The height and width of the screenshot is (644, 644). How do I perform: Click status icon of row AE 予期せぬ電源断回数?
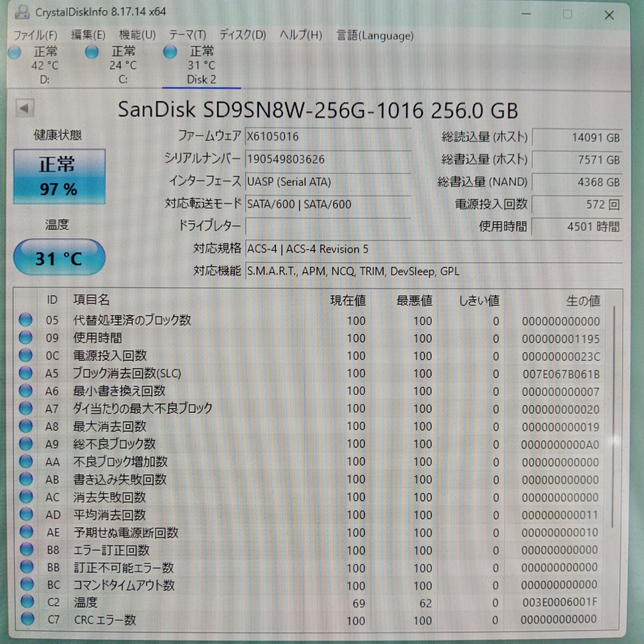point(26,532)
